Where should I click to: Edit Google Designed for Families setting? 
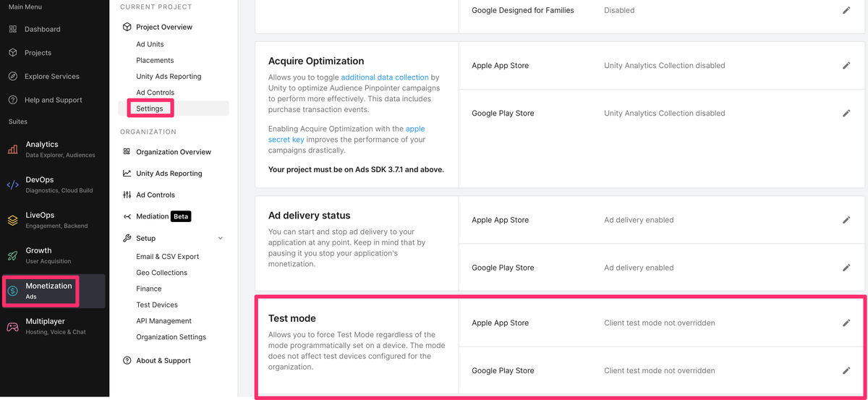(x=846, y=10)
